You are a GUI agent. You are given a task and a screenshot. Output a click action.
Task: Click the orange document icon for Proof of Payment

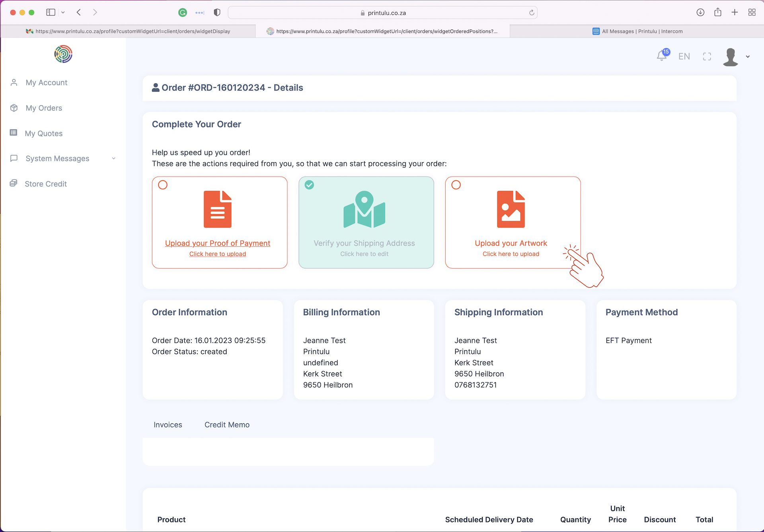[x=218, y=209]
